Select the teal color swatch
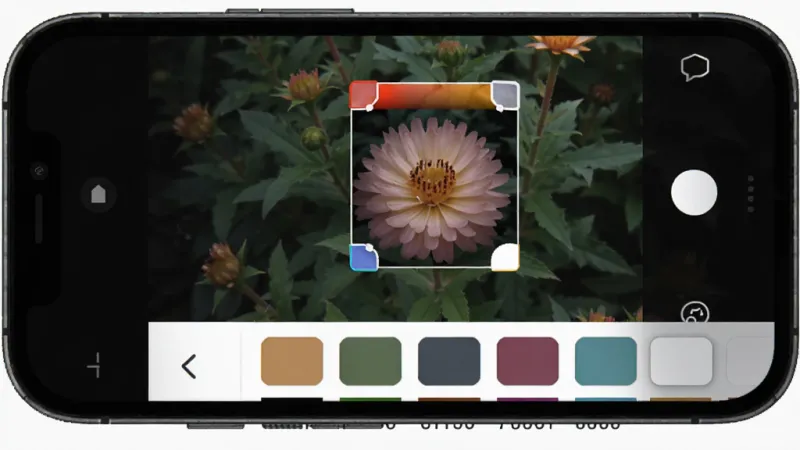The width and height of the screenshot is (800, 450). pos(606,361)
